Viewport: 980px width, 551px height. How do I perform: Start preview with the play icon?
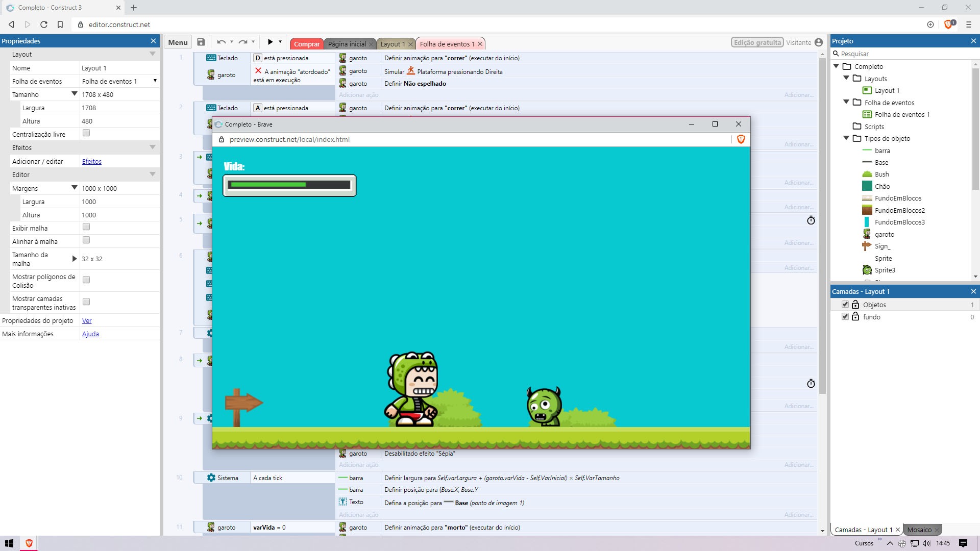270,42
